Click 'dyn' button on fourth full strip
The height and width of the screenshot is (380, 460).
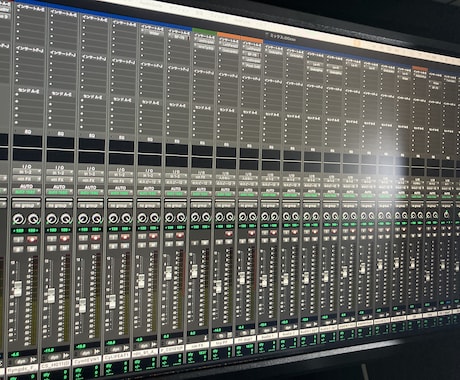[x=116, y=348]
